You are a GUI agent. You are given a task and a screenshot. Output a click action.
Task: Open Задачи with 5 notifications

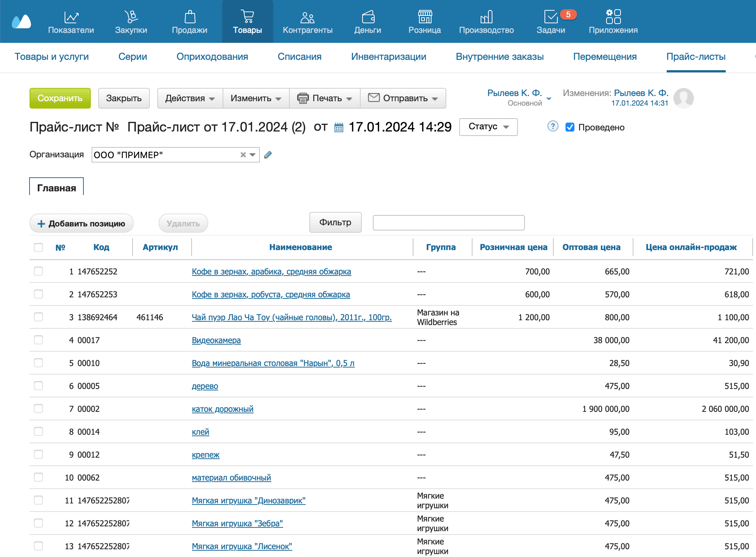tap(551, 17)
